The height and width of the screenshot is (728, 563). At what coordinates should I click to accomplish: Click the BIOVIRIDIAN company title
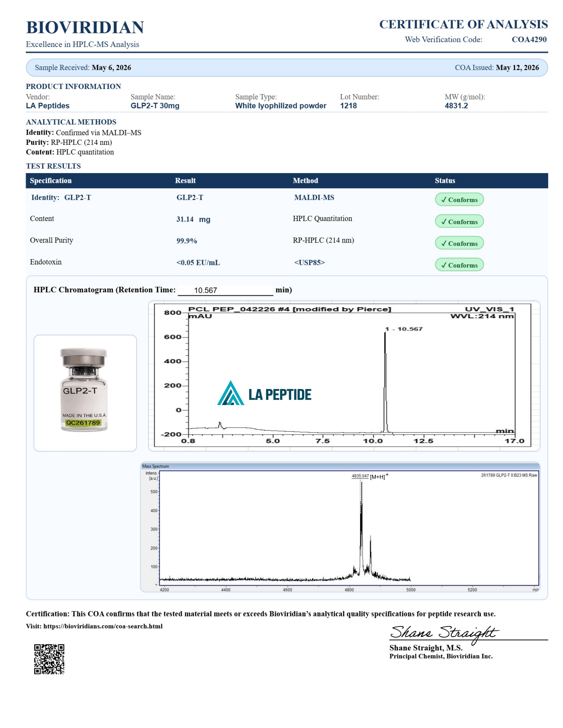(x=85, y=27)
